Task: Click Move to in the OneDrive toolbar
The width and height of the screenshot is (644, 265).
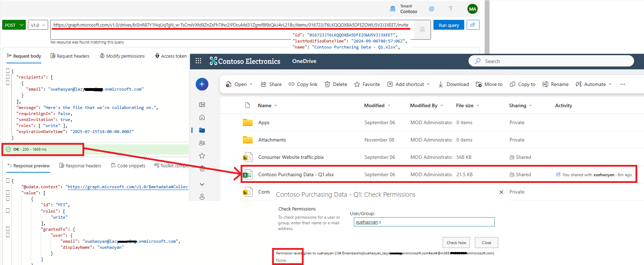Action: pyautogui.click(x=489, y=84)
